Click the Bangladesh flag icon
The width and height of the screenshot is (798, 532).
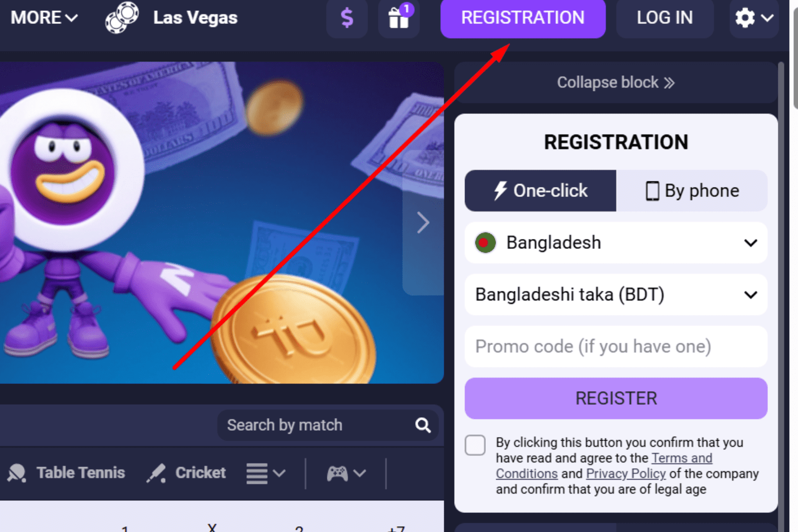click(486, 242)
